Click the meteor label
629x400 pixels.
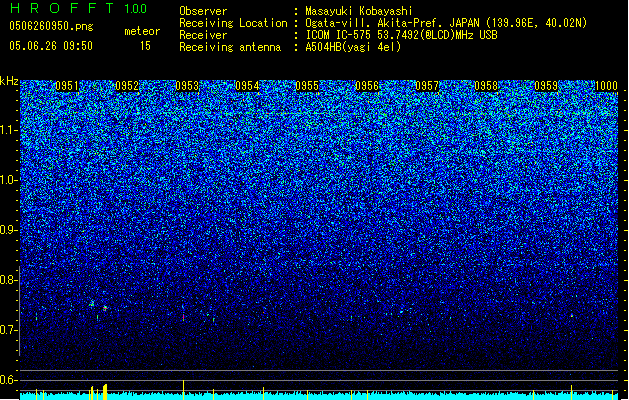point(142,31)
